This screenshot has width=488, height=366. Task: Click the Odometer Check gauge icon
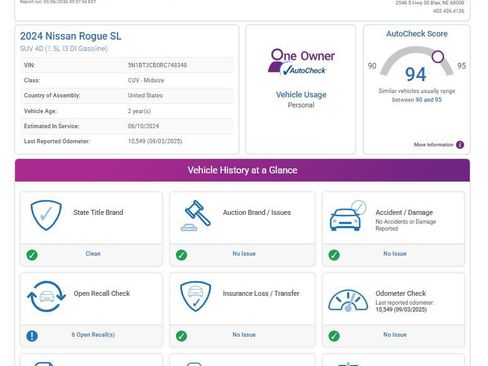tap(348, 300)
